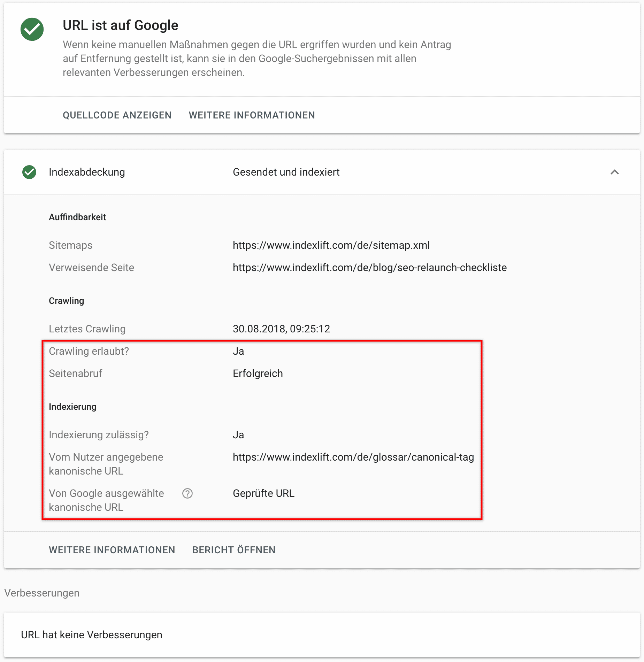Click the large green checkmark status icon
644x662 pixels.
click(32, 29)
